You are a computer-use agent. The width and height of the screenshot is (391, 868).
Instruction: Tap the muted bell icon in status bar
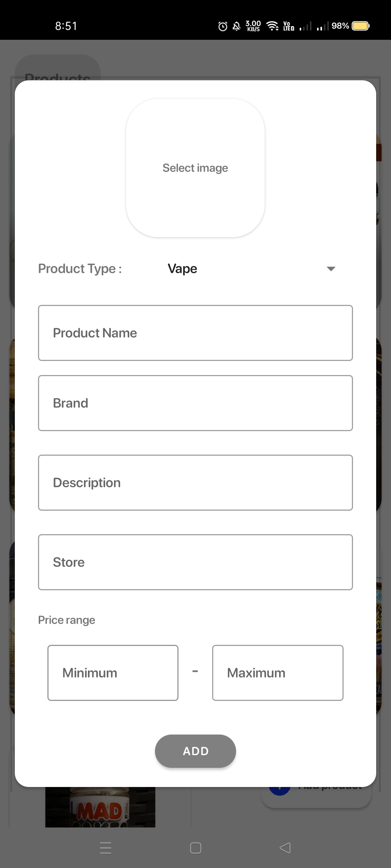(x=236, y=26)
